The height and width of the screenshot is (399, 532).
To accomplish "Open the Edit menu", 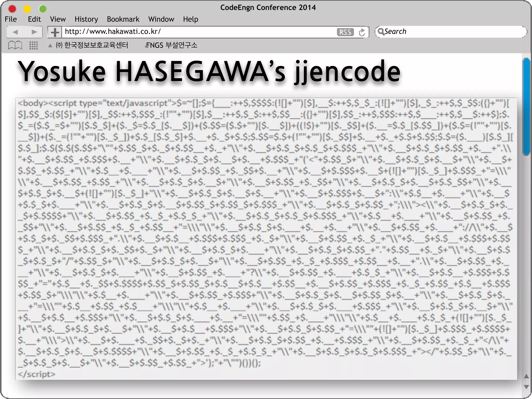I will click(x=34, y=19).
